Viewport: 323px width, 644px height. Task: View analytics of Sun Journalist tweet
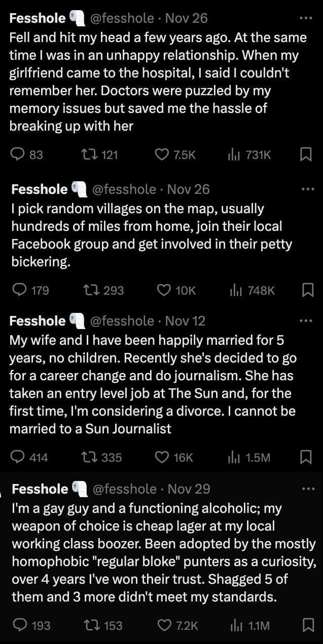234,458
